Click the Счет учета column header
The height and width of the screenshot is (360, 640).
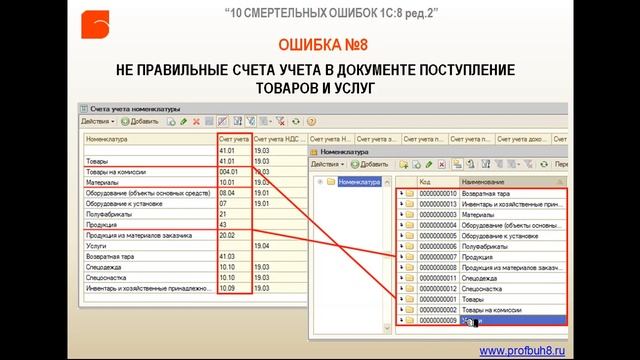pos(235,139)
